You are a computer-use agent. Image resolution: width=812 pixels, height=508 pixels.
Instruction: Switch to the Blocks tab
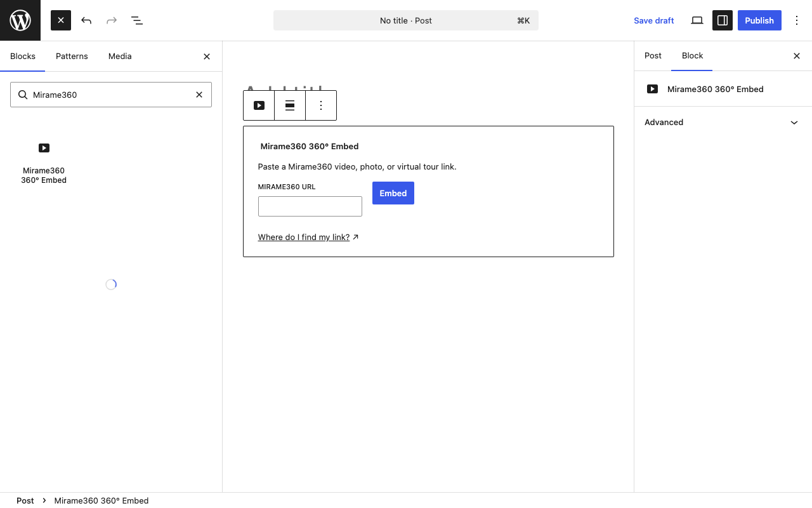tap(23, 56)
